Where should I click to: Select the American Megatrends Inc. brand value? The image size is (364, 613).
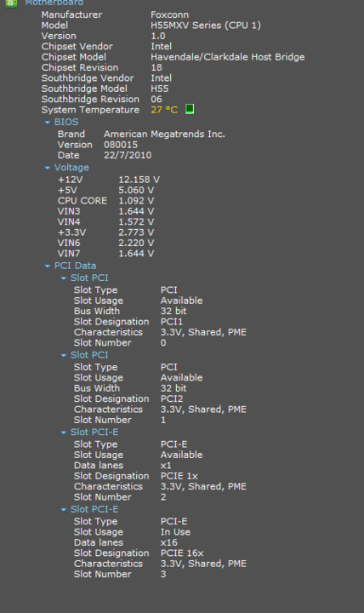click(x=164, y=135)
